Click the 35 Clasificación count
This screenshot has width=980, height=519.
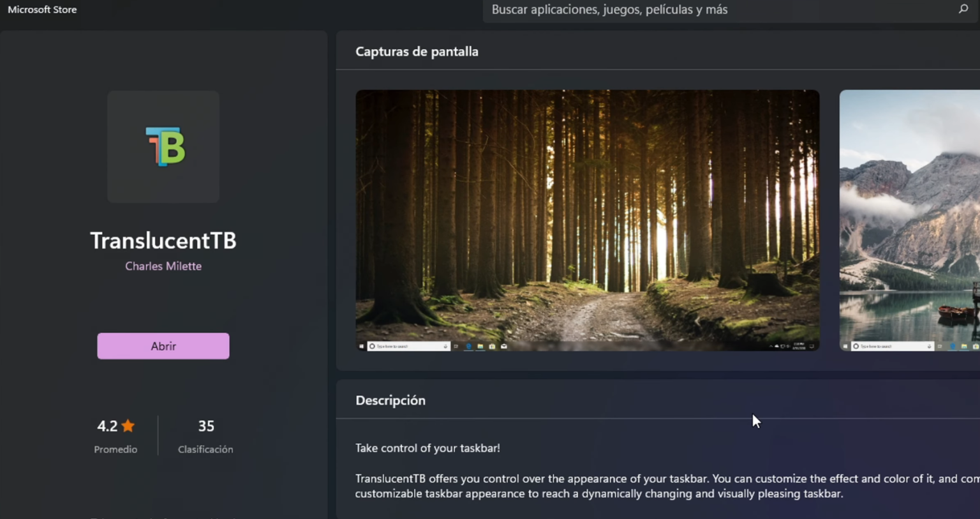(x=206, y=426)
